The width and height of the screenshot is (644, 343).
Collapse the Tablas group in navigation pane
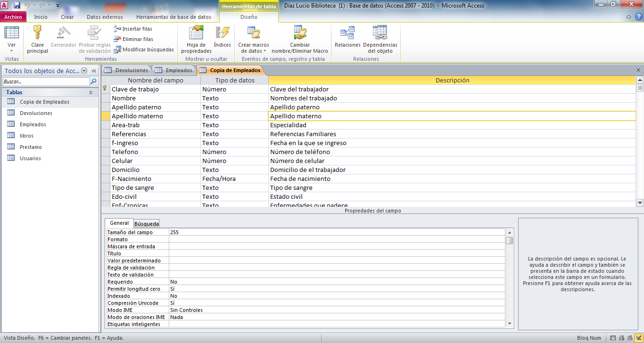(x=91, y=93)
